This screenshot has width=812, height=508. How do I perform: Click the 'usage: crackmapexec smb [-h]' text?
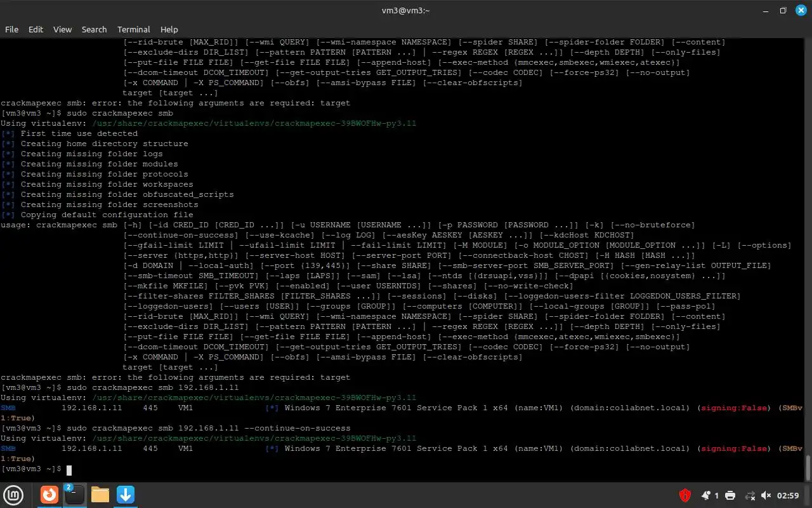coord(72,225)
